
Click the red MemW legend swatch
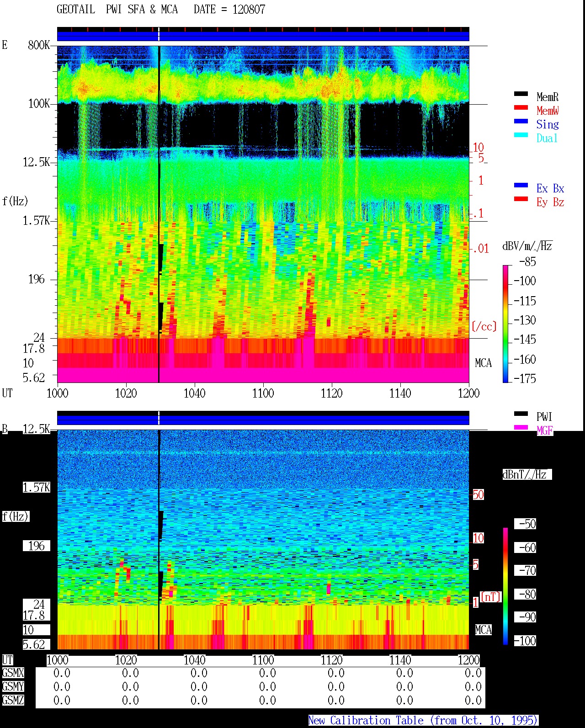click(x=521, y=107)
